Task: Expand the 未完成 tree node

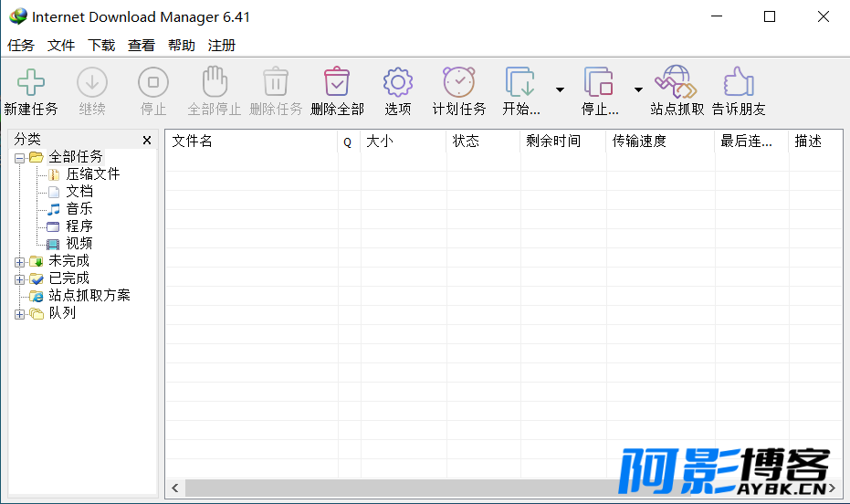Action: pyautogui.click(x=19, y=262)
